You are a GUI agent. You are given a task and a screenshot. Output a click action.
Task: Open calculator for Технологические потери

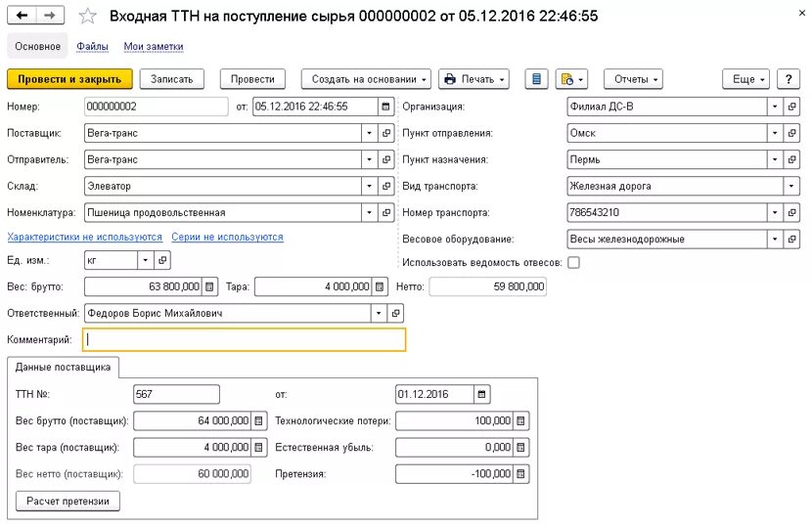520,420
